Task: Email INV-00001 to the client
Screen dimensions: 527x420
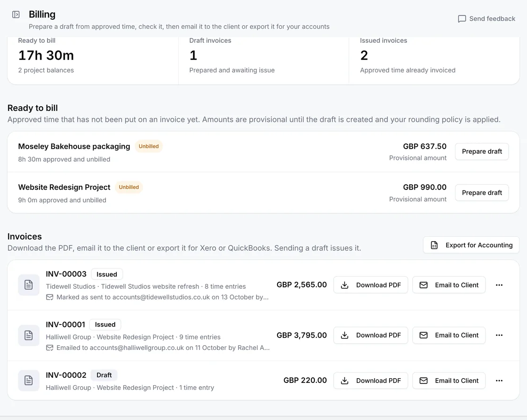Action: tap(449, 335)
